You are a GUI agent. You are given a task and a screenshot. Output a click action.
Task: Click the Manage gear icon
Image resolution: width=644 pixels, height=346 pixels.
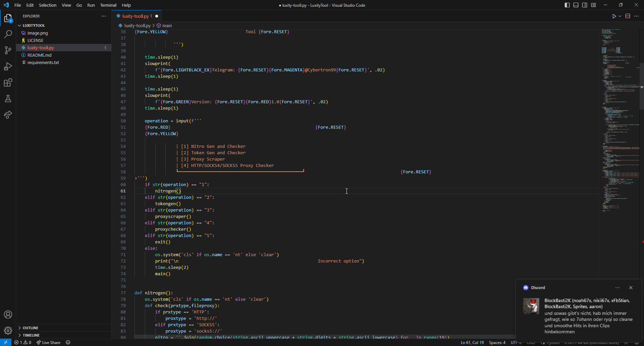coord(8,331)
